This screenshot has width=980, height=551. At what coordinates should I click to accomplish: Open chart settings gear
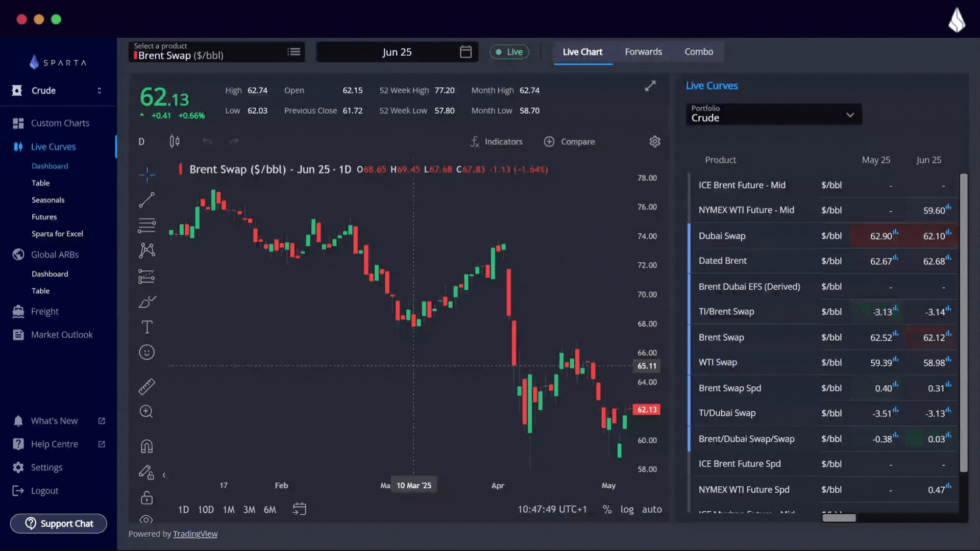tap(655, 141)
